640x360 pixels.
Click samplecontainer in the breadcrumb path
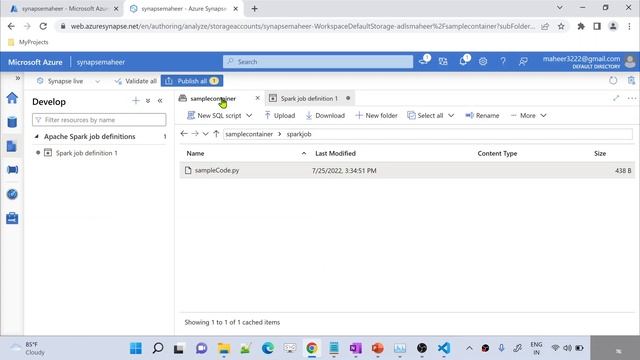(249, 134)
